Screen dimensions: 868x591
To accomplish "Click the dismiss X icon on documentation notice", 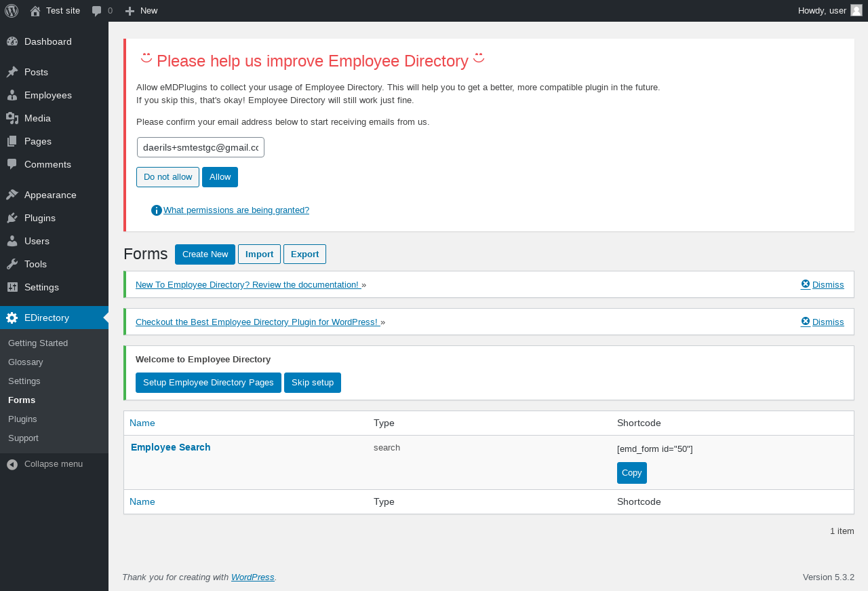I will (806, 284).
